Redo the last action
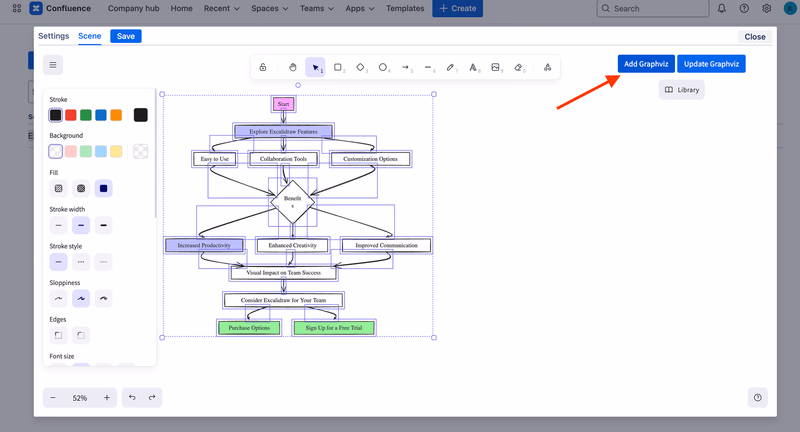The height and width of the screenshot is (432, 800). tap(152, 398)
